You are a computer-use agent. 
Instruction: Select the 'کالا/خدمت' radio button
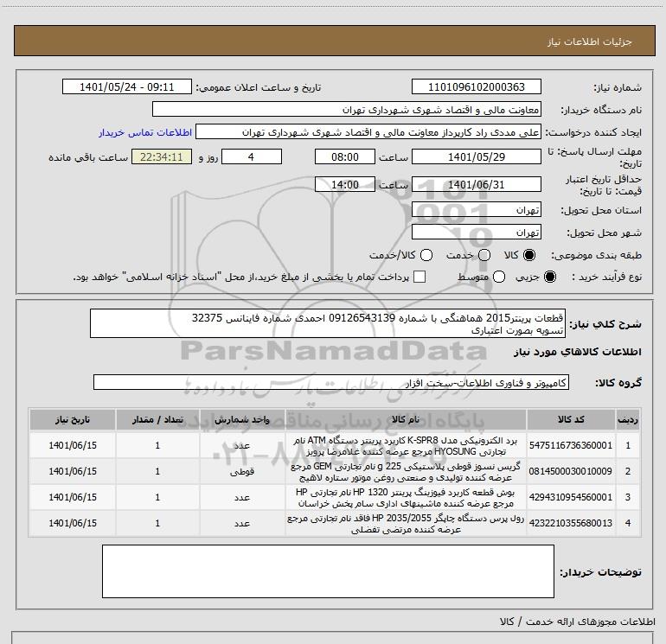(x=426, y=255)
